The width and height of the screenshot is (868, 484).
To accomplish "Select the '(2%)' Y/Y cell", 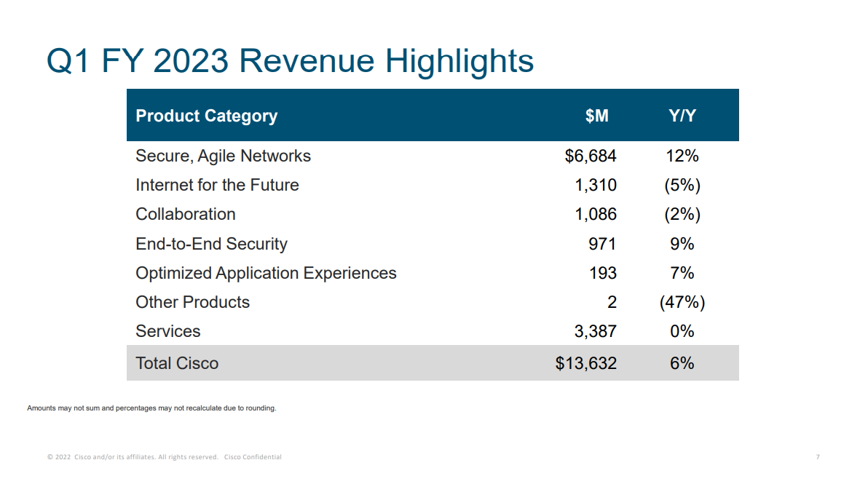I will point(682,214).
